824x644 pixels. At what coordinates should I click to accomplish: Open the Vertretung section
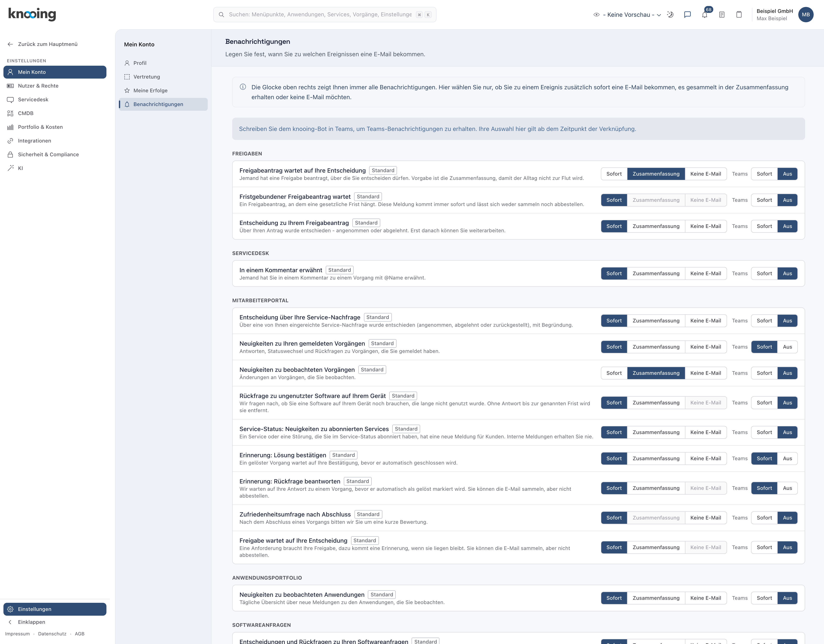click(x=163, y=77)
